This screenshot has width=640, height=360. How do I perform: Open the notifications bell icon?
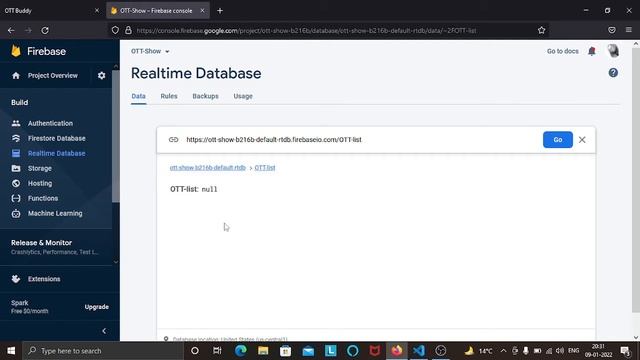(592, 51)
